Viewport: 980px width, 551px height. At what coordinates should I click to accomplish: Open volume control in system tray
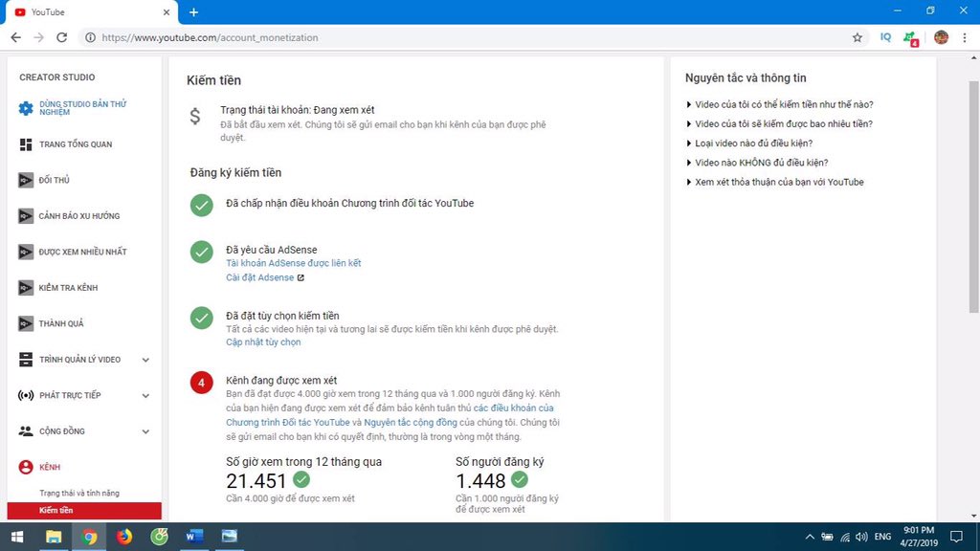click(862, 537)
